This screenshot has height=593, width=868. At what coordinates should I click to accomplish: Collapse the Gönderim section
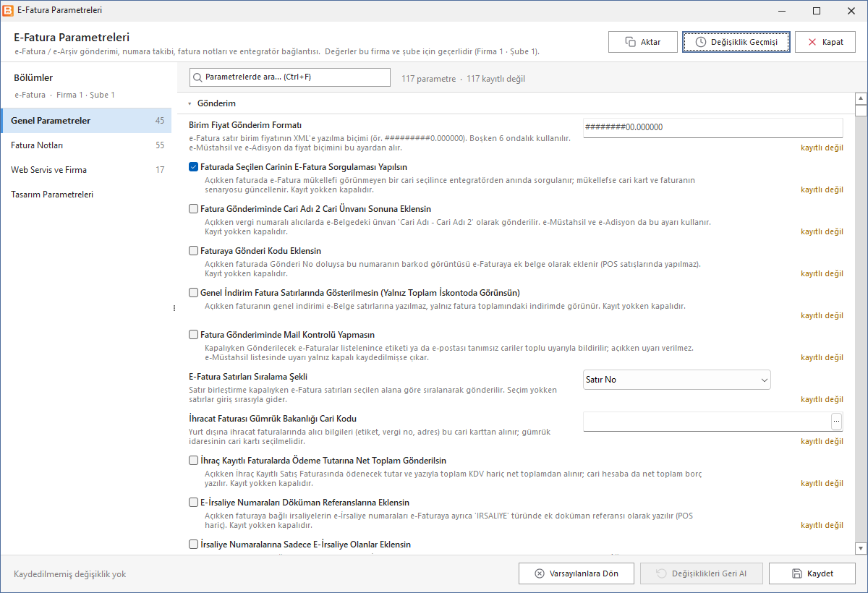(190, 104)
